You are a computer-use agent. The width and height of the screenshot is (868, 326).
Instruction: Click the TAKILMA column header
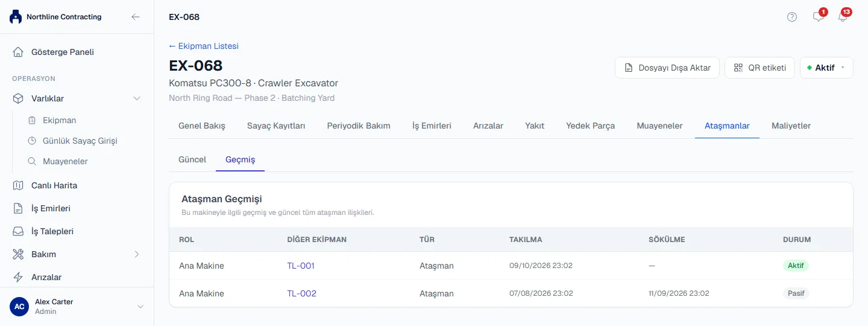526,240
